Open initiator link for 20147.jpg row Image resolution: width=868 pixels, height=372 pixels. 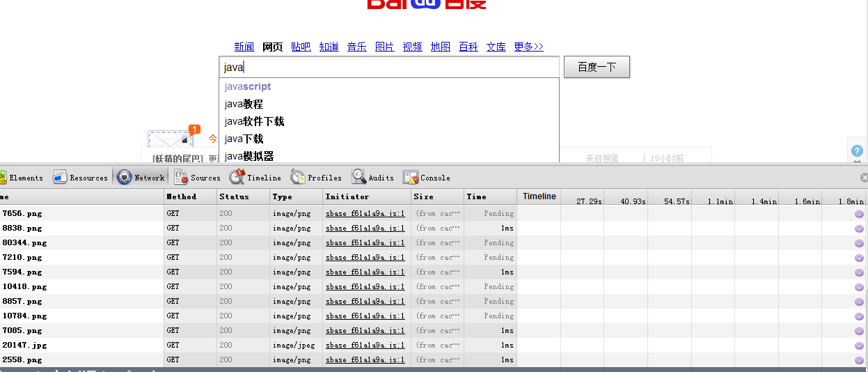[365, 346]
